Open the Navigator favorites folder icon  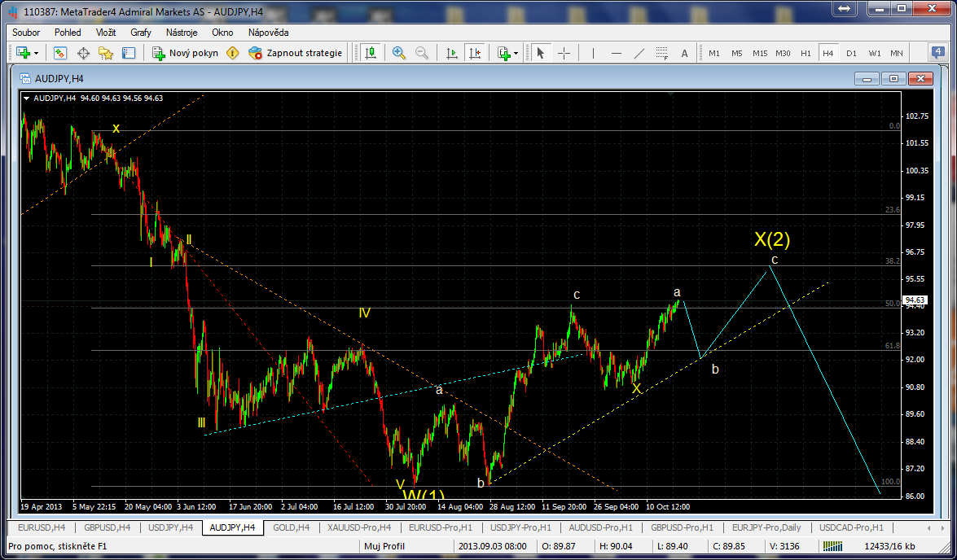point(106,53)
